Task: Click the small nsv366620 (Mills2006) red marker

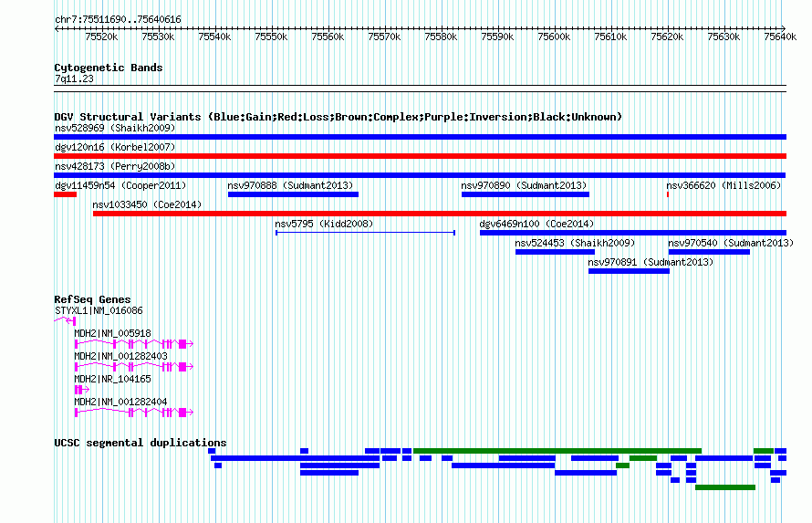Action: click(668, 194)
